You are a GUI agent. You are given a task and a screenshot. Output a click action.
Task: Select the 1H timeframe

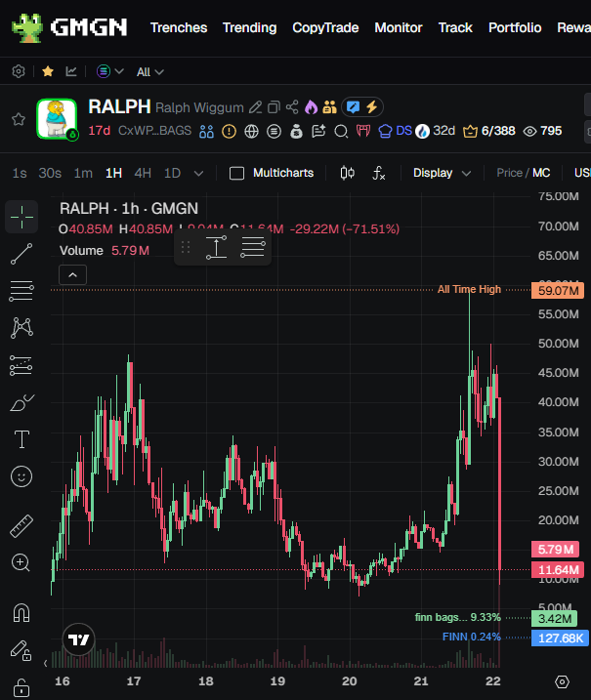coord(113,173)
